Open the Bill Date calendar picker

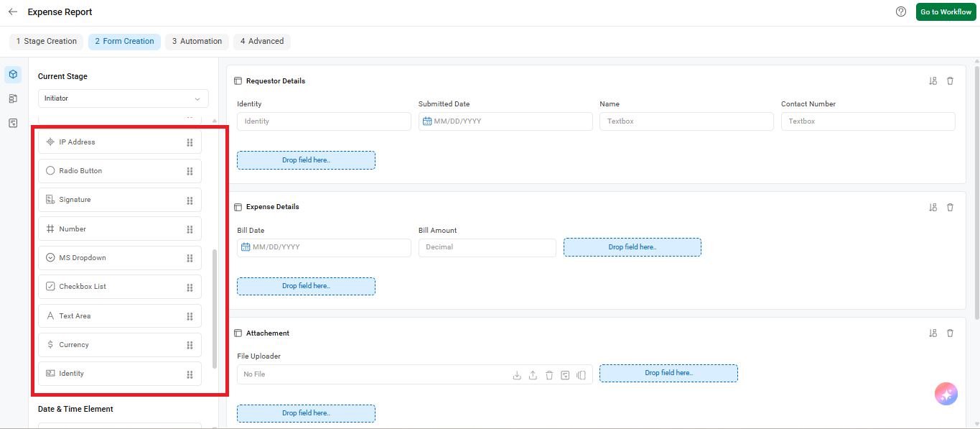[246, 247]
